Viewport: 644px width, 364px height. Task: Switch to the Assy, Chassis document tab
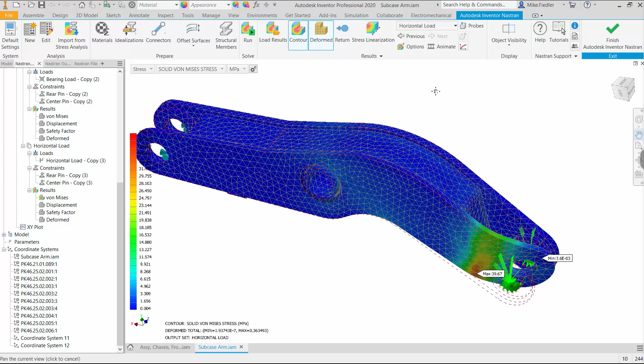[x=165, y=347]
